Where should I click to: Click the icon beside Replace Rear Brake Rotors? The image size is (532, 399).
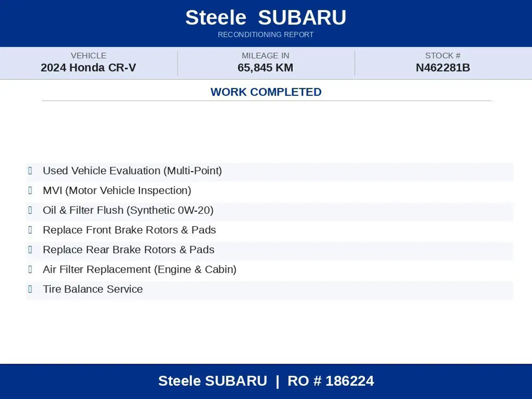coord(30,250)
